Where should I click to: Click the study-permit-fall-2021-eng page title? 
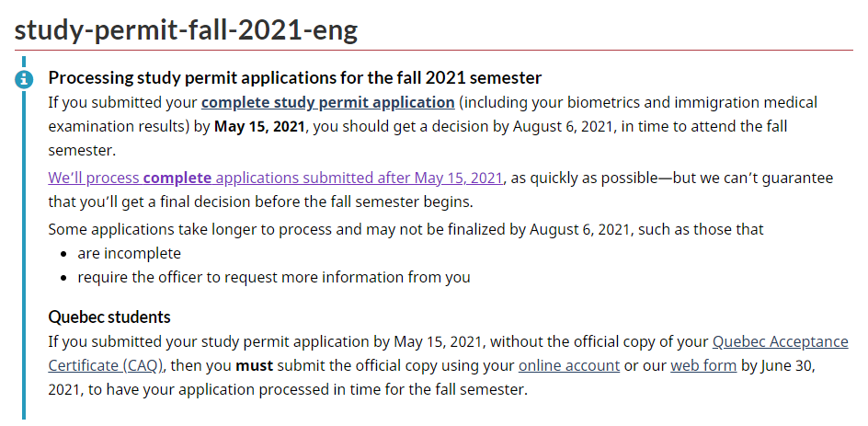point(186,30)
